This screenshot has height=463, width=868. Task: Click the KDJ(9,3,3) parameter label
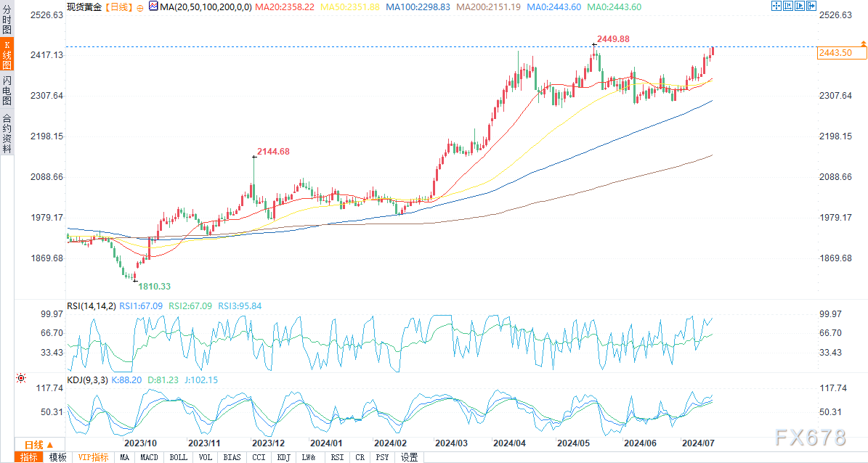87,380
